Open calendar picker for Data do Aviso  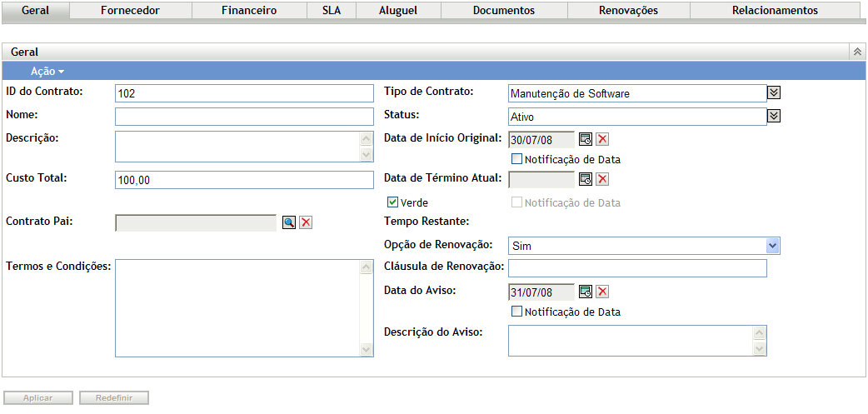586,292
